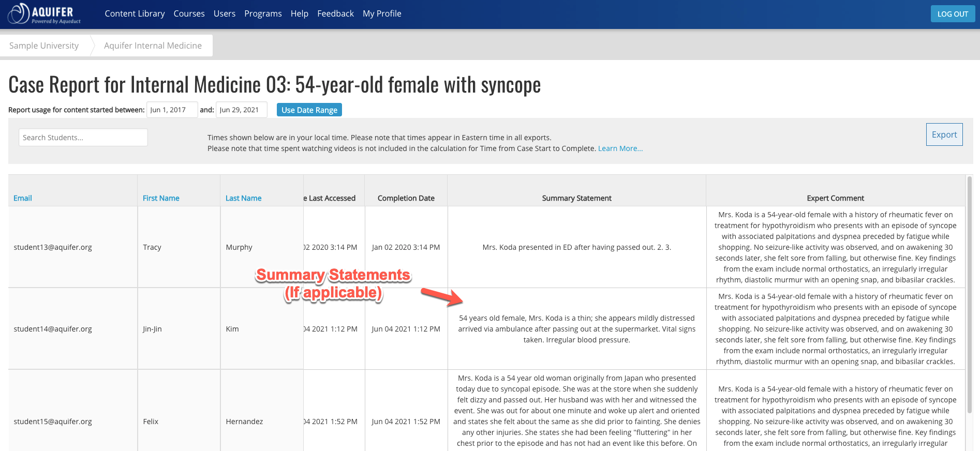980x451 pixels.
Task: Open Content Library menu
Action: click(135, 13)
